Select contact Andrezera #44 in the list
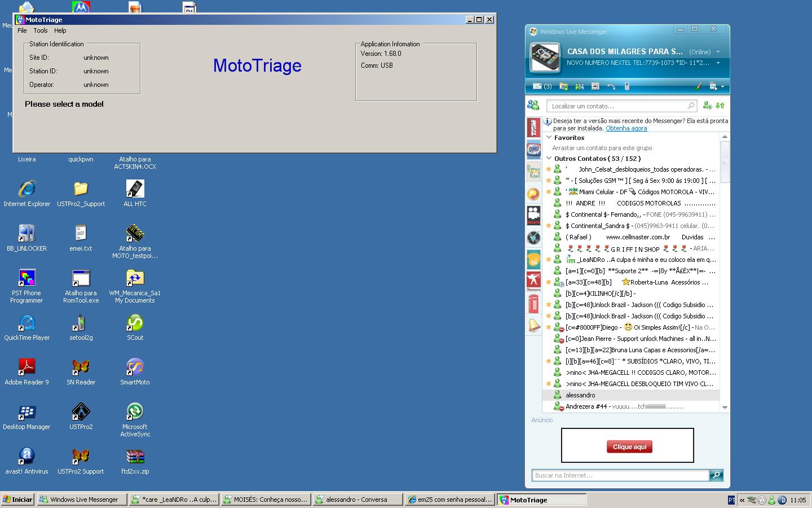 click(631, 406)
